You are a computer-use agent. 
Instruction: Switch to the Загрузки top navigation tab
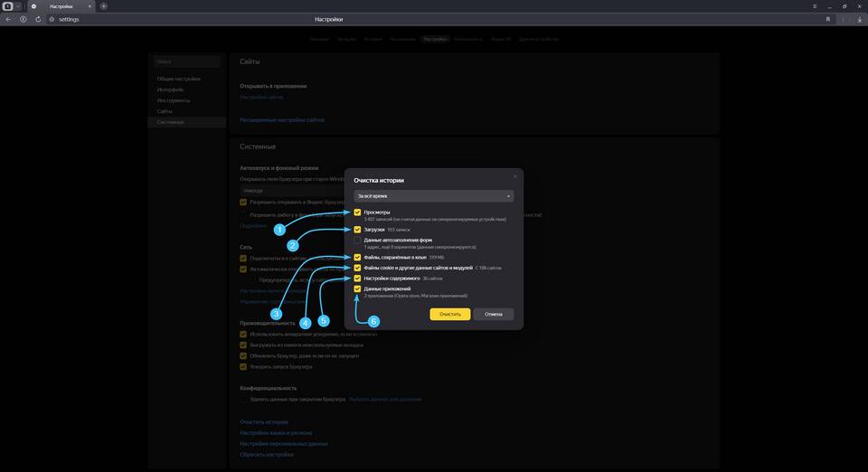point(346,39)
